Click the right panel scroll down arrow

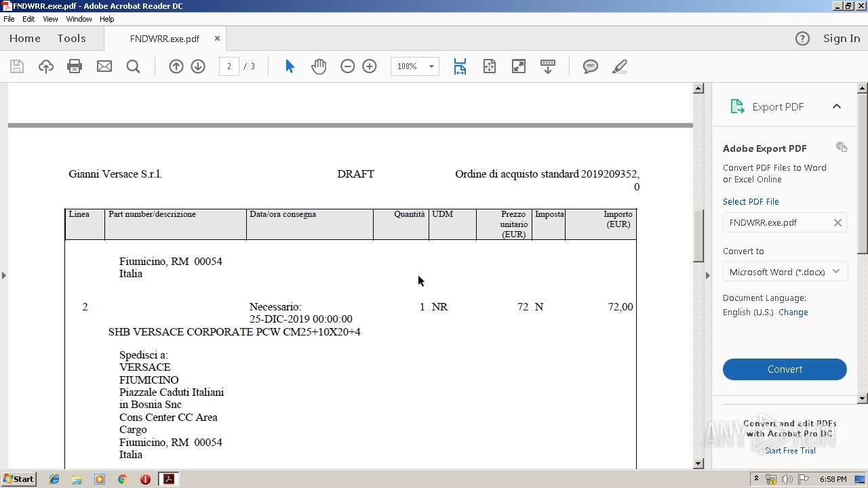click(863, 399)
